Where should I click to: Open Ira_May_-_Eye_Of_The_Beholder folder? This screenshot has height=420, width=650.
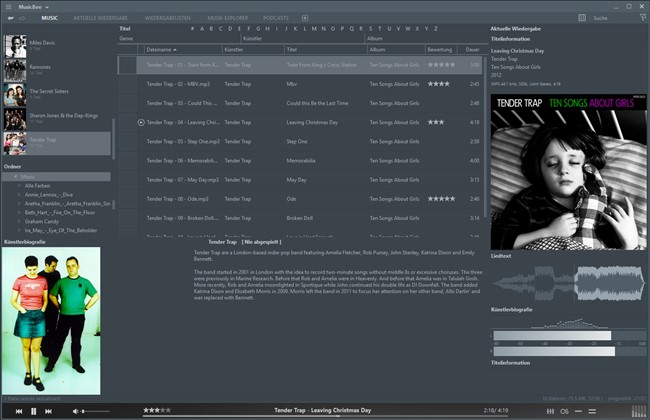61,231
